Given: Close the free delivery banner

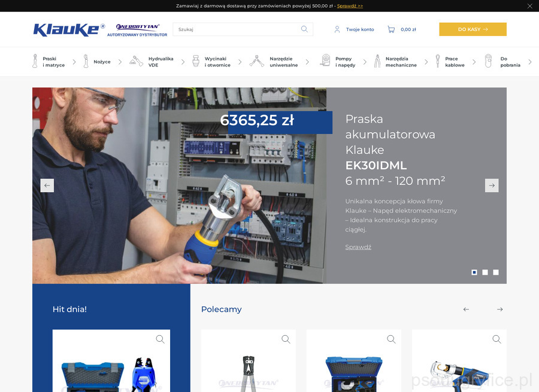Looking at the screenshot, I should pos(530,6).
